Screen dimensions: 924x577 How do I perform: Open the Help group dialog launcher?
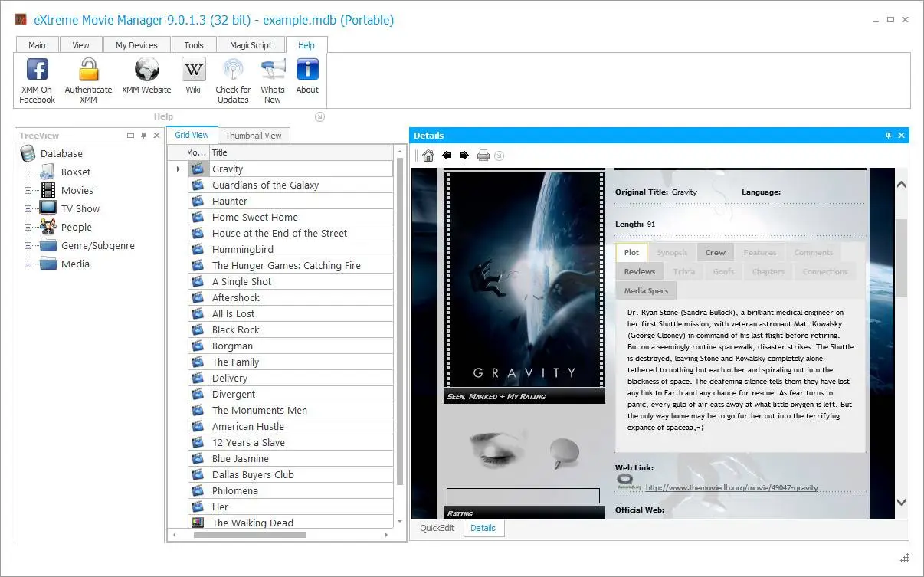click(x=320, y=116)
